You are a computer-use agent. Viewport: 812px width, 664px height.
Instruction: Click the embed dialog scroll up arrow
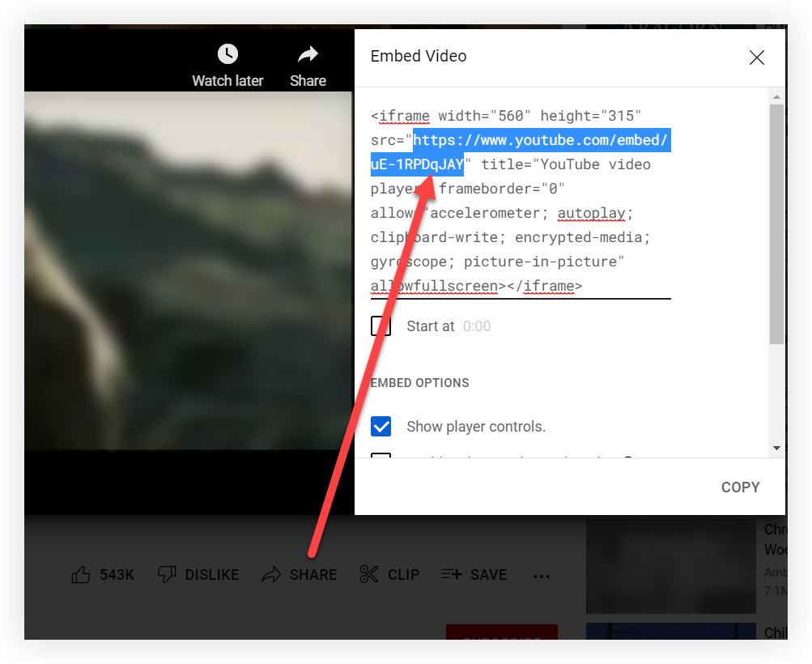[x=776, y=97]
